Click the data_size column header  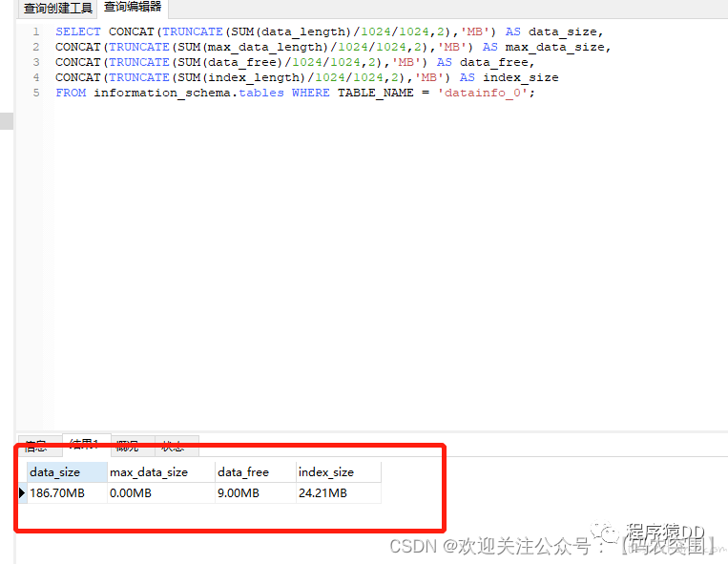click(x=68, y=472)
